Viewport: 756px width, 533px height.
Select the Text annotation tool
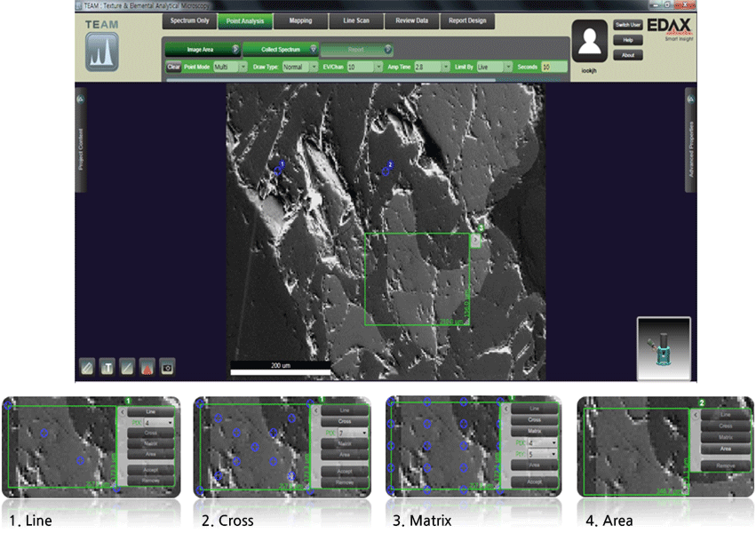pos(107,367)
